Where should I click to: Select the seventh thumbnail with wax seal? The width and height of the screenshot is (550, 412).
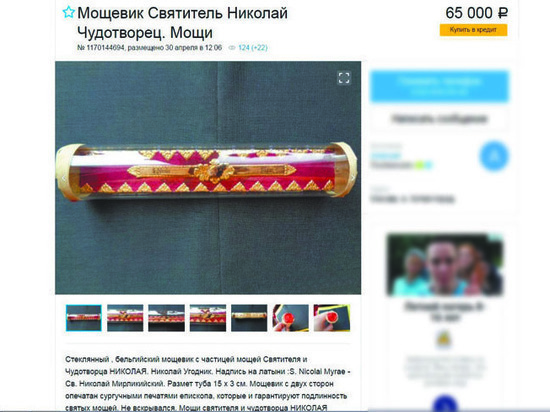(x=332, y=318)
